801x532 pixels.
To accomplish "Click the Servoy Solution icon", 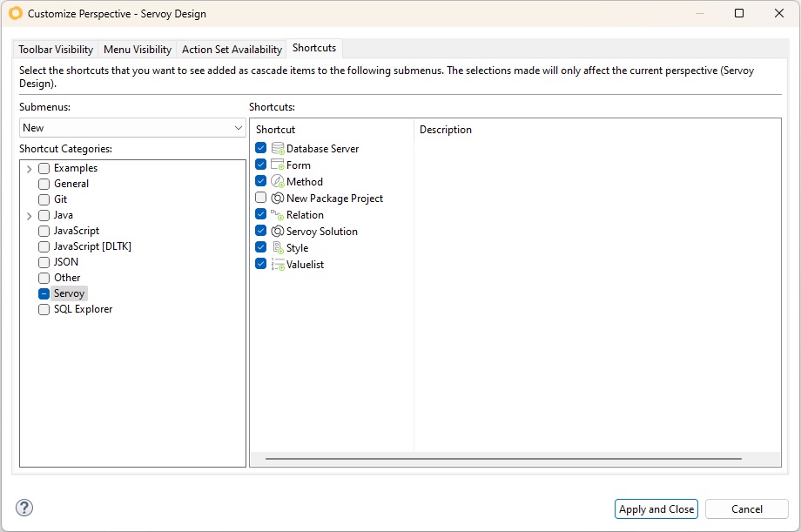I will pyautogui.click(x=278, y=232).
